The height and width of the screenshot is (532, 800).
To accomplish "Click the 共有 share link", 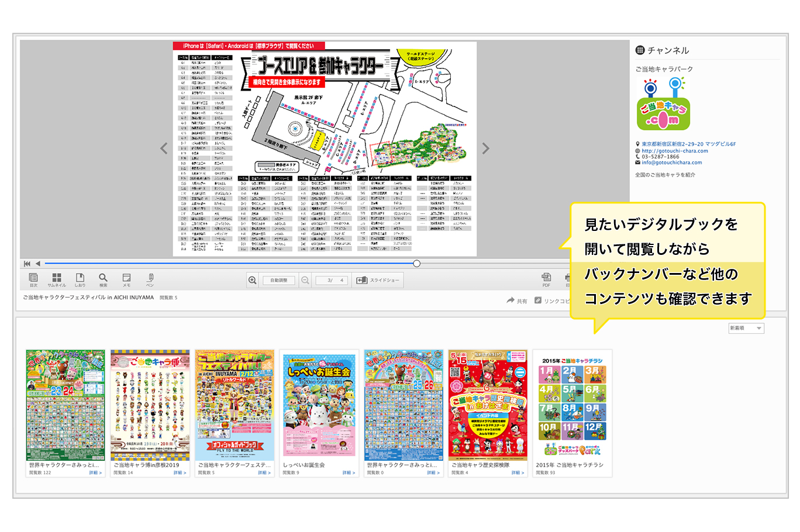I will pos(517,301).
